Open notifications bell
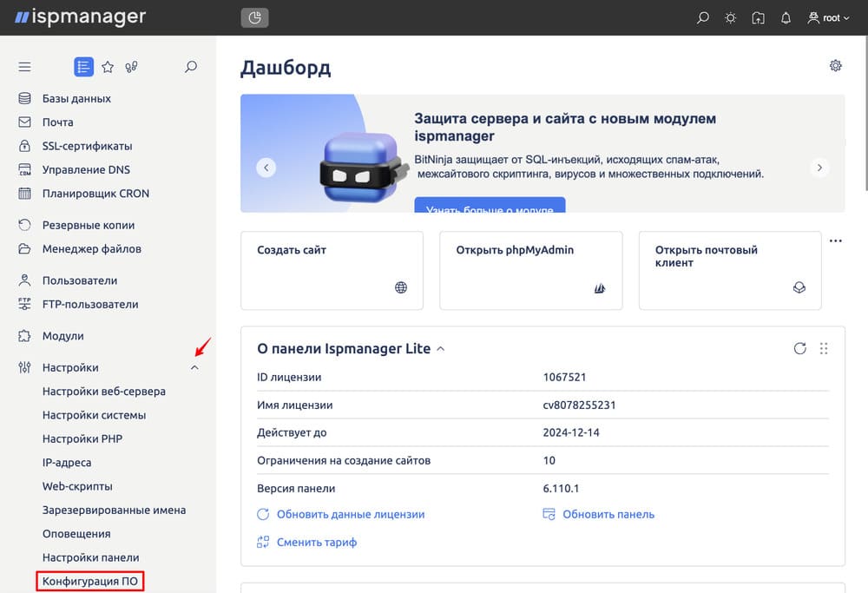This screenshot has height=593, width=868. point(786,17)
